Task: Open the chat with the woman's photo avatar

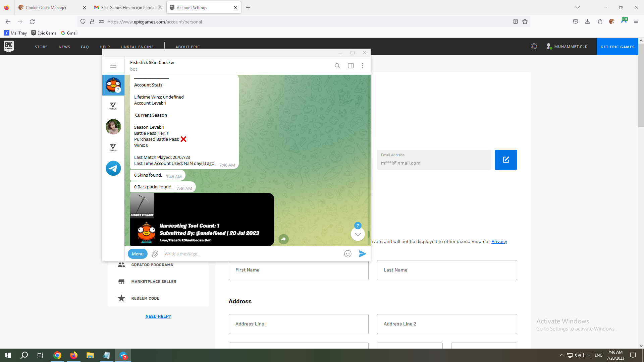Action: 113,127
